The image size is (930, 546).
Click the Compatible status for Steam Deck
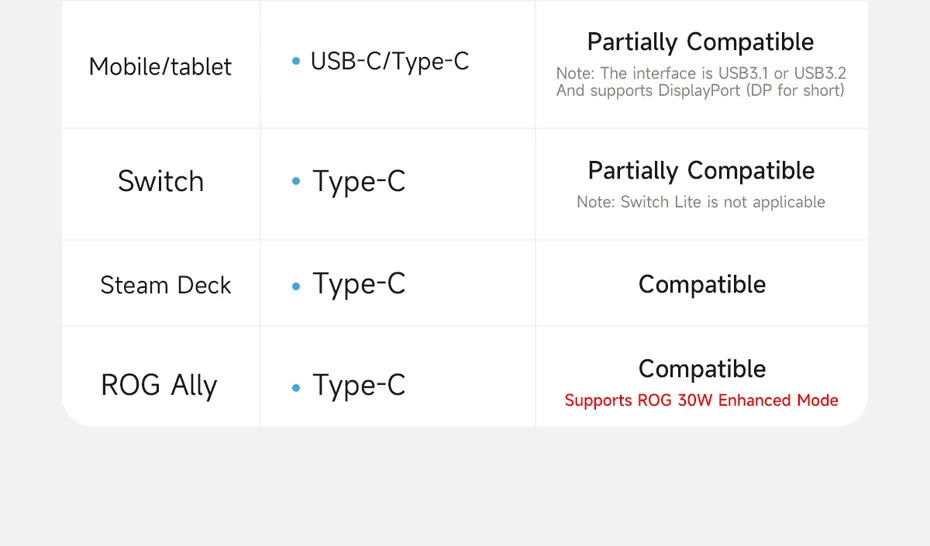tap(702, 285)
